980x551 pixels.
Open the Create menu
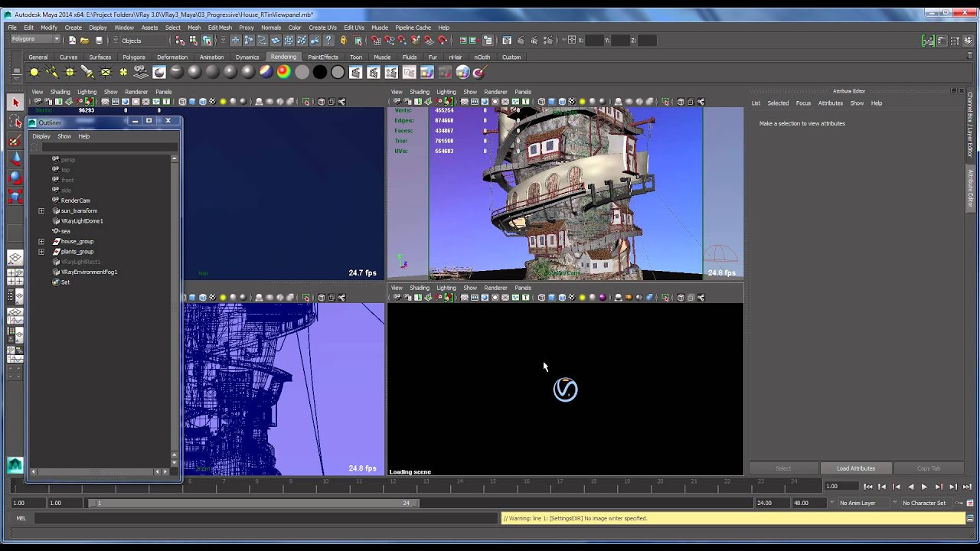73,28
